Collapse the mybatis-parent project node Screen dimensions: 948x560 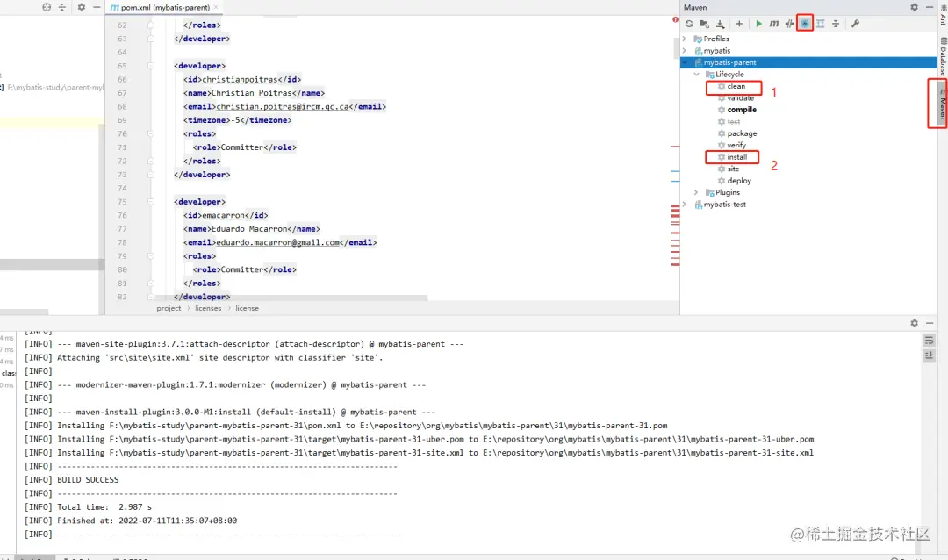pos(685,62)
